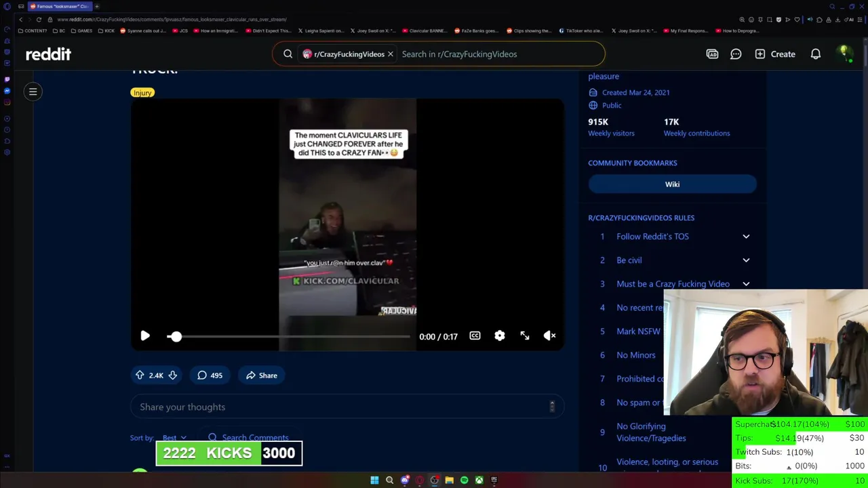Viewport: 868px width, 488px height.
Task: Click the Share your thoughts comment box
Action: click(x=347, y=407)
